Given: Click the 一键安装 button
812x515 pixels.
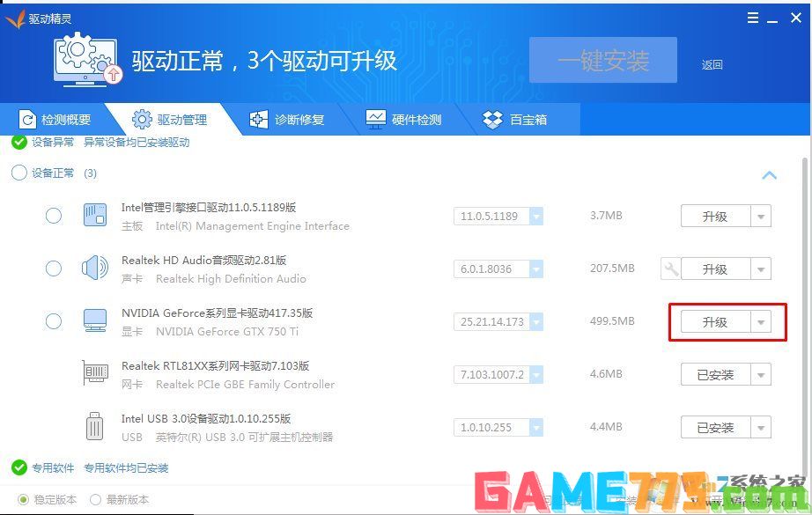Looking at the screenshot, I should 603,60.
